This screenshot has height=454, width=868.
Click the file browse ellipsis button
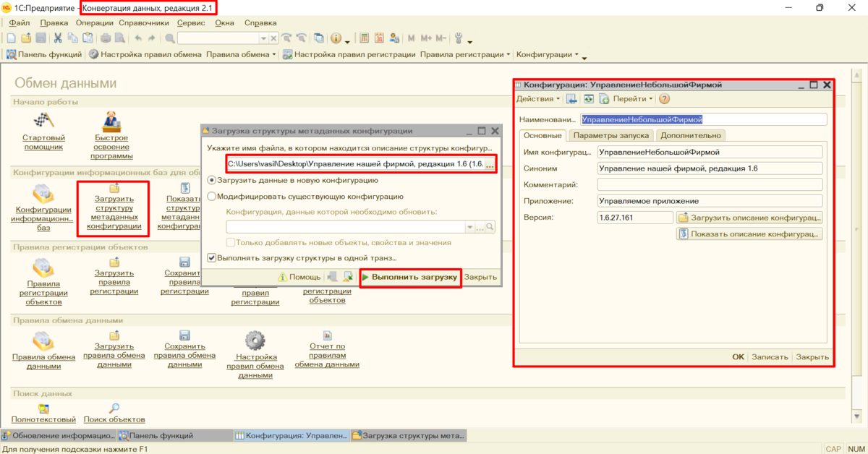pos(490,165)
